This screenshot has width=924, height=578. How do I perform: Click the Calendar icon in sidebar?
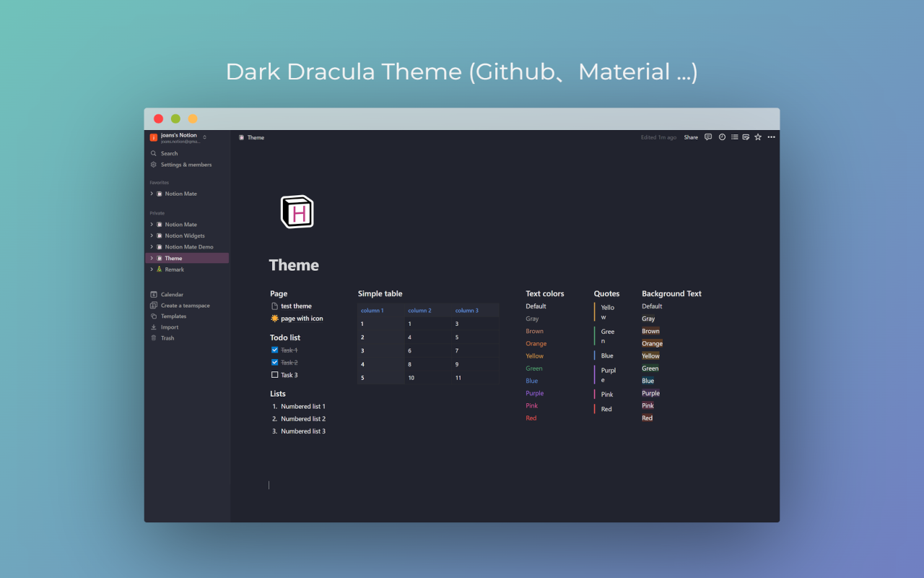(x=153, y=295)
